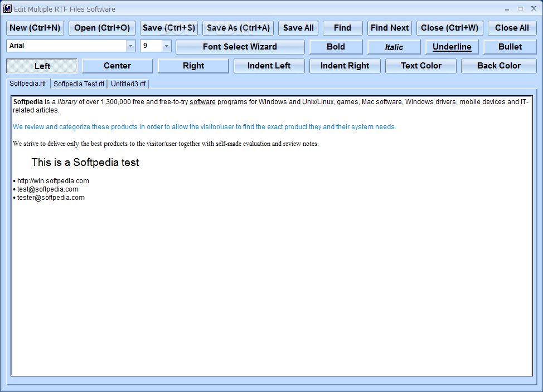Switch to the Softpedia.rtf tab
The image size is (543, 392).
click(28, 84)
